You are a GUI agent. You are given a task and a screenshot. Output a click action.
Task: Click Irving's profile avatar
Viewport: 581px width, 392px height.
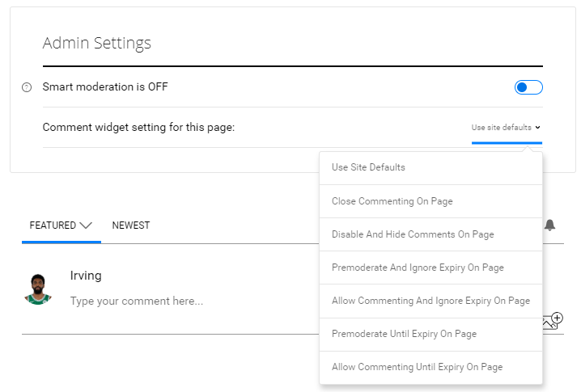38,289
